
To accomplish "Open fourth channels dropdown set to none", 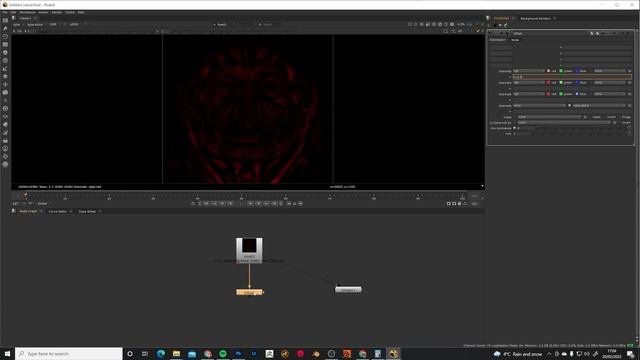I will tap(540, 105).
